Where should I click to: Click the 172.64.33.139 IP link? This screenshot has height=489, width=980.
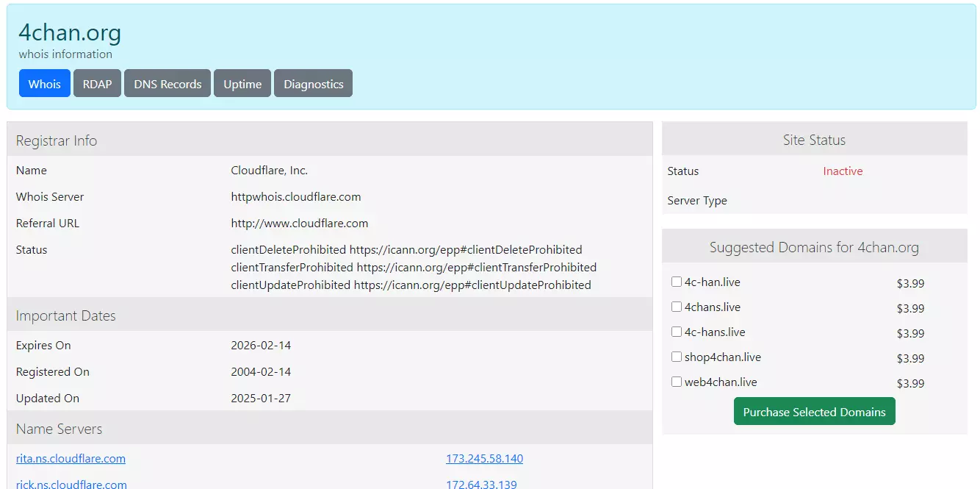pyautogui.click(x=481, y=485)
